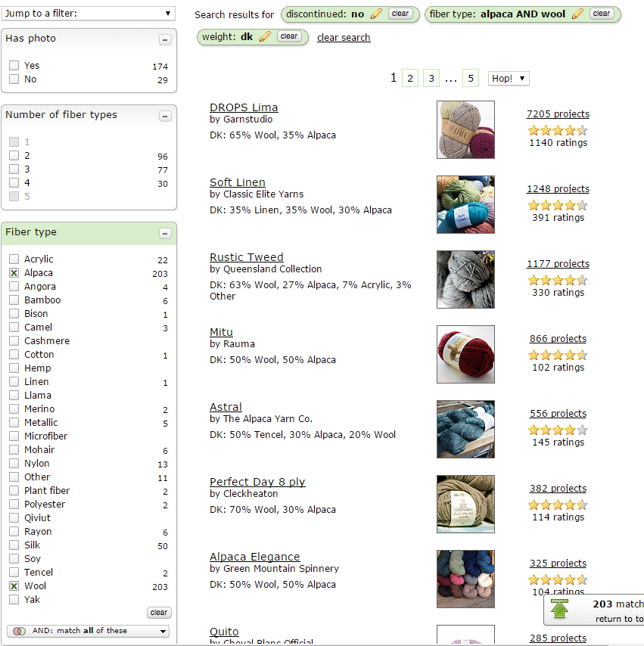Click the Rustic Tweed star rating

(558, 280)
